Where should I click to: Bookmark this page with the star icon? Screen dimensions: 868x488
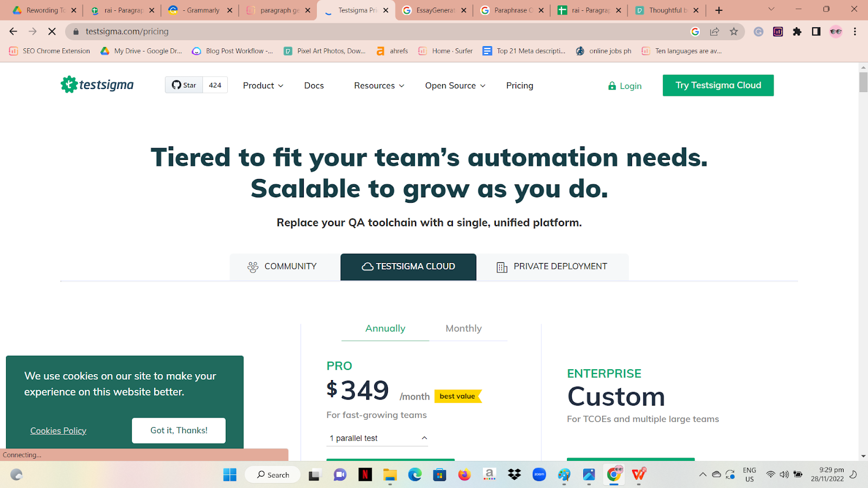tap(734, 31)
